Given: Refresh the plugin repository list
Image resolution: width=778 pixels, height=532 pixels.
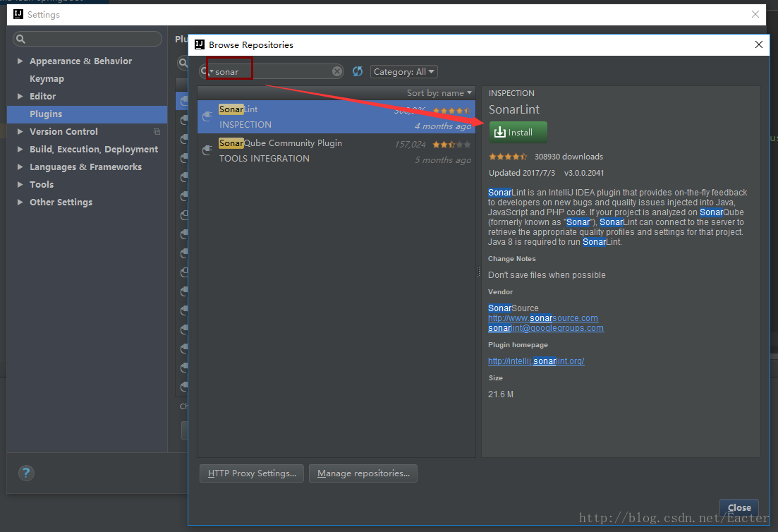Looking at the screenshot, I should coord(357,71).
